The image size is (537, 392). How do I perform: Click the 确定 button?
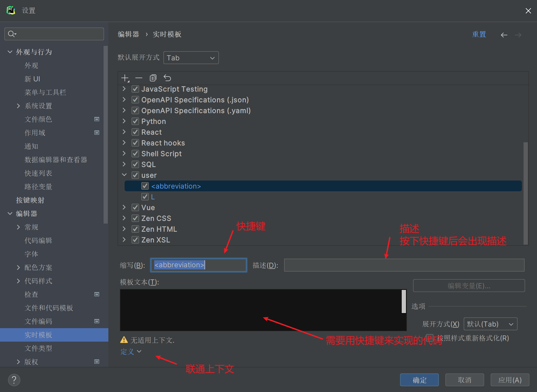tap(419, 380)
